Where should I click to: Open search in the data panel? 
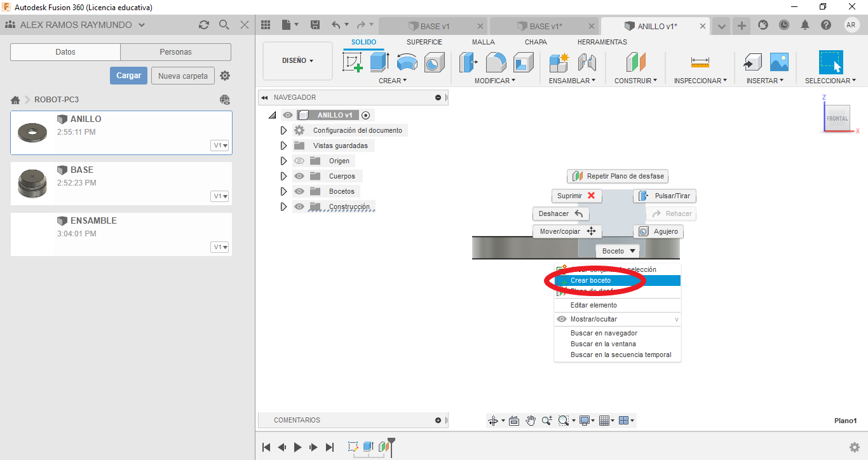tap(224, 25)
